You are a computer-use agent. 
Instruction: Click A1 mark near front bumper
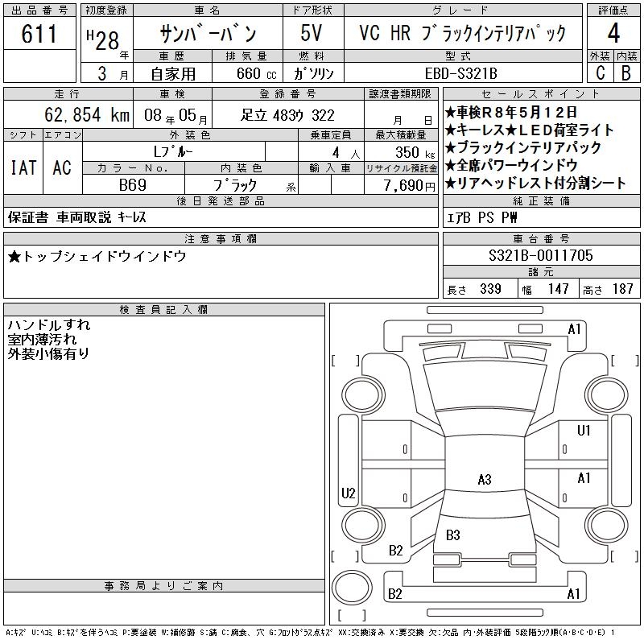[x=574, y=329]
